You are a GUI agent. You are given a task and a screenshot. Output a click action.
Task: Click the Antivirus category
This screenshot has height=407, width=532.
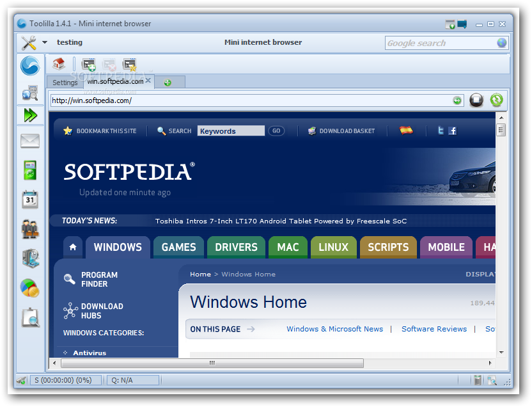[x=90, y=353]
